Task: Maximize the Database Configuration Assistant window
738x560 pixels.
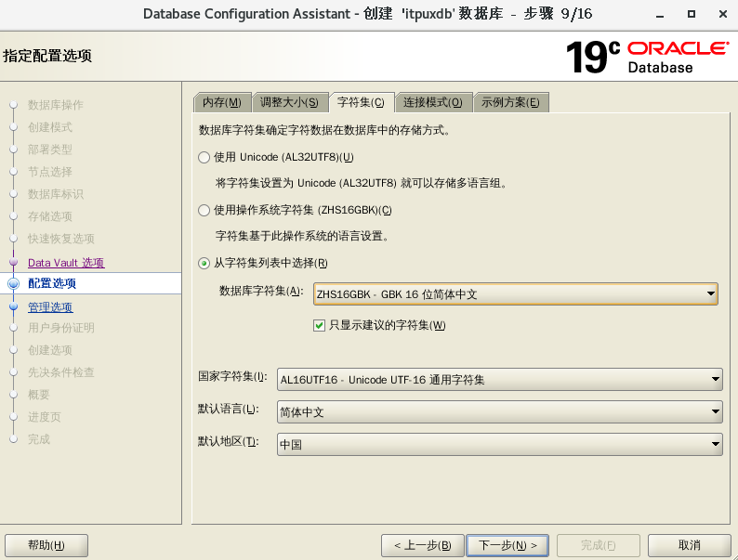Action: 692,14
